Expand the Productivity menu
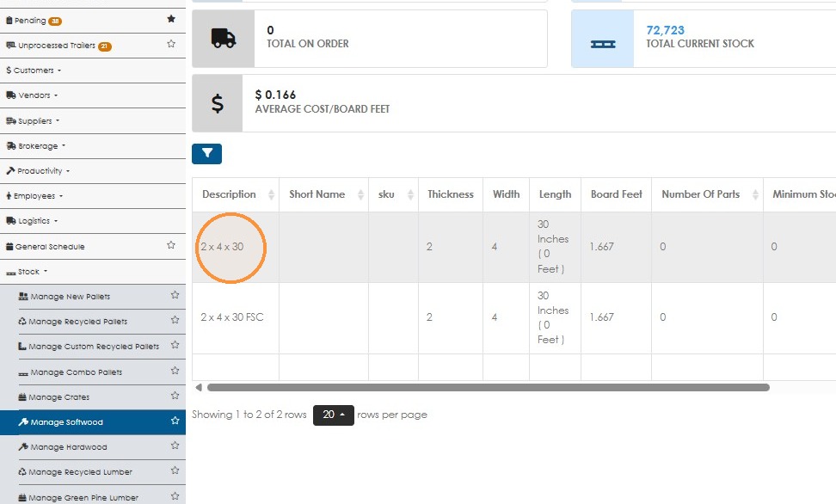Screen dimensions: 836x504 click(x=38, y=171)
